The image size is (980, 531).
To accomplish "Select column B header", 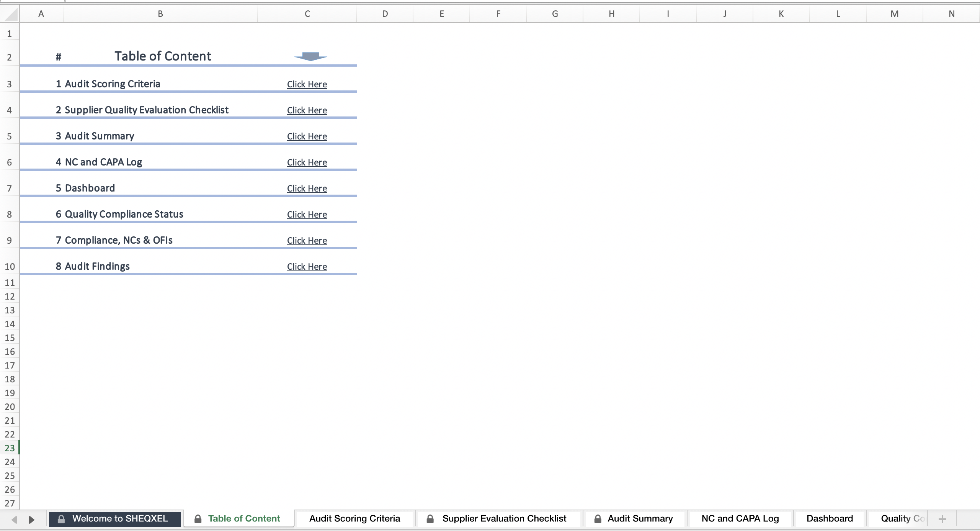I will tap(160, 14).
